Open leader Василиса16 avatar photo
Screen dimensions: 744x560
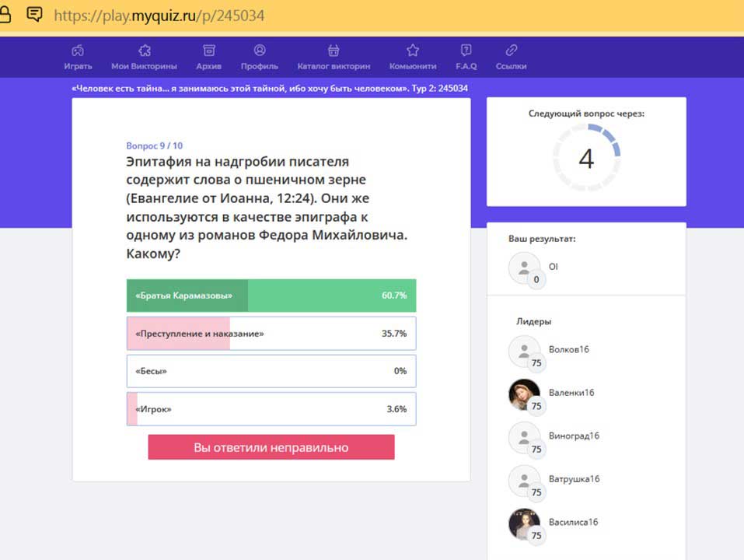[524, 523]
